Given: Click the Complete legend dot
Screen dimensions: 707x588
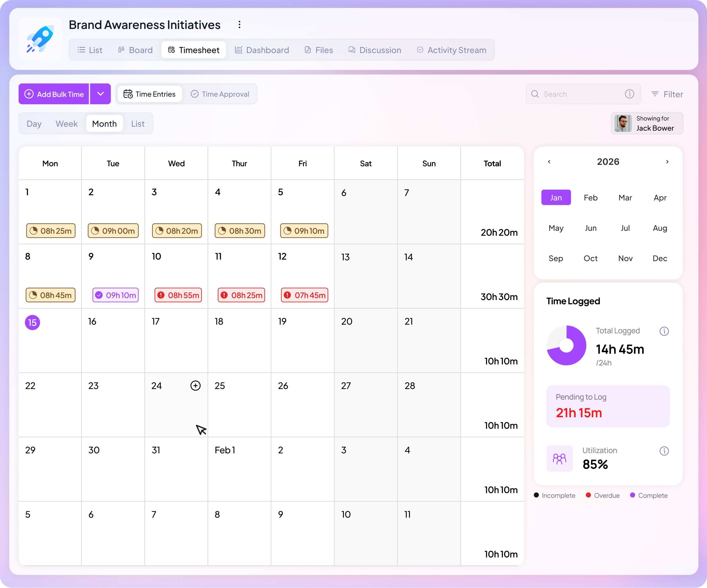Looking at the screenshot, I should point(633,496).
